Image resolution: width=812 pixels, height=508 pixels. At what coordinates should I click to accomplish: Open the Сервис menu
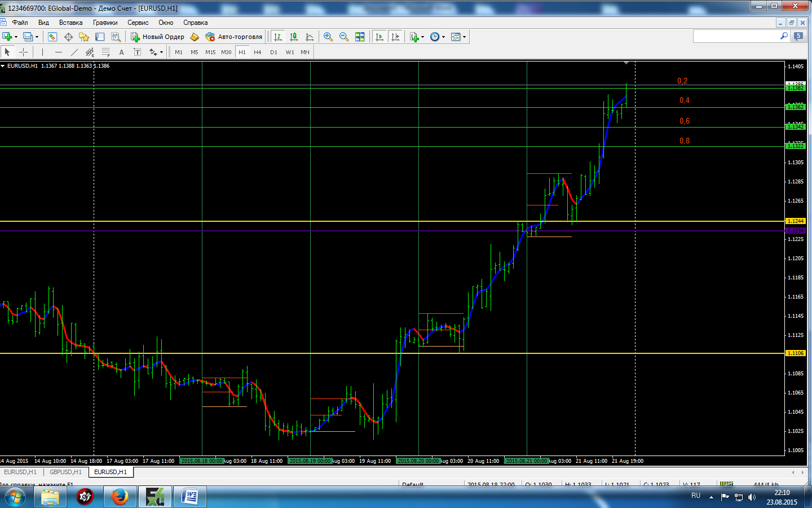click(138, 23)
